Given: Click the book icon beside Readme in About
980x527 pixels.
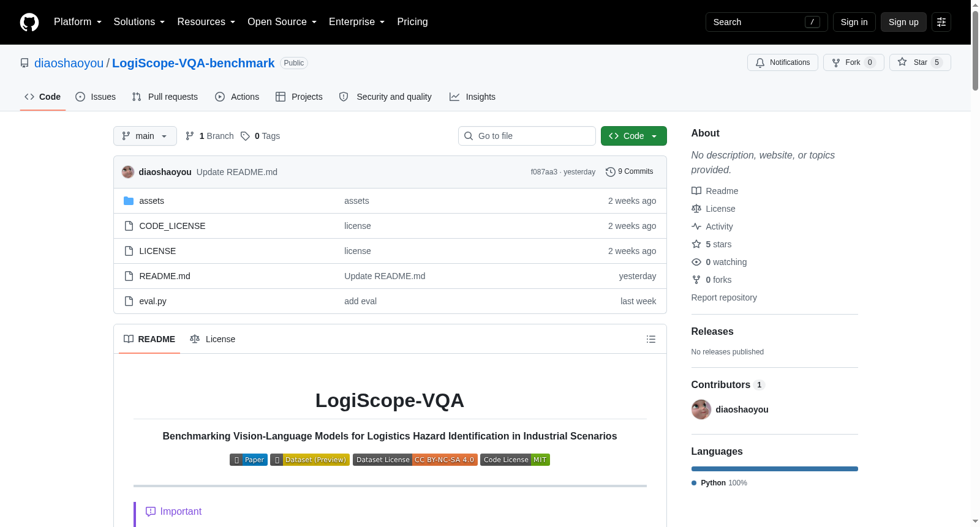Looking at the screenshot, I should [696, 191].
